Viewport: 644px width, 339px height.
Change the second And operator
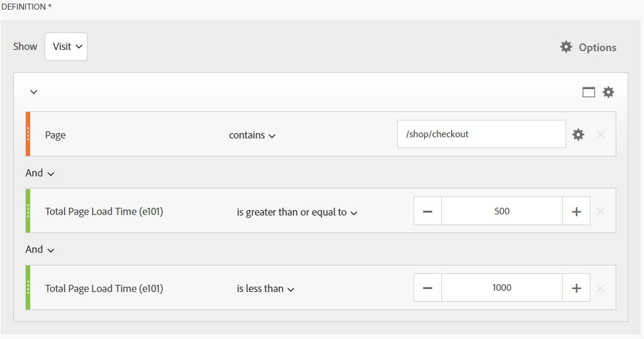point(40,250)
